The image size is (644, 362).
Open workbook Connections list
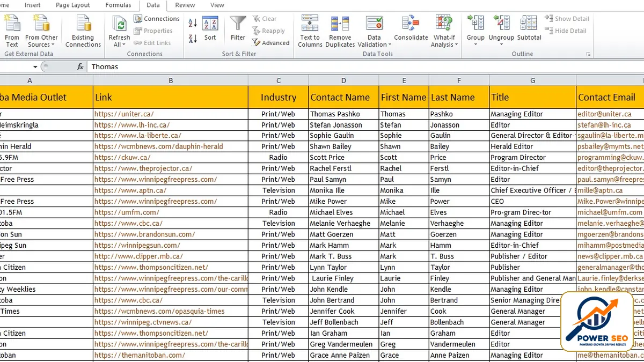[157, 19]
